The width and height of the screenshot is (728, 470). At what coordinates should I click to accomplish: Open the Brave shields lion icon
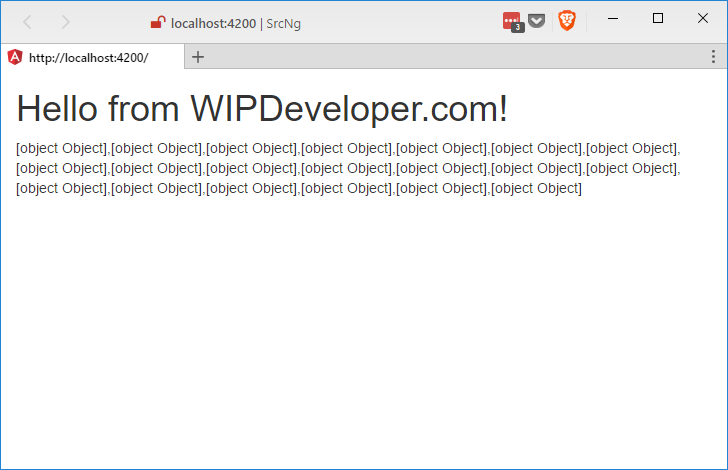click(x=567, y=21)
